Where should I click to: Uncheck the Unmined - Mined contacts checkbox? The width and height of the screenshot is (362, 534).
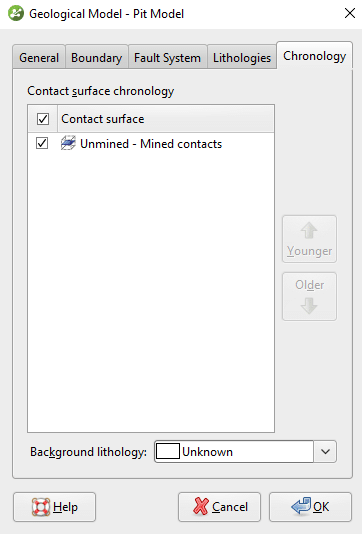42,143
